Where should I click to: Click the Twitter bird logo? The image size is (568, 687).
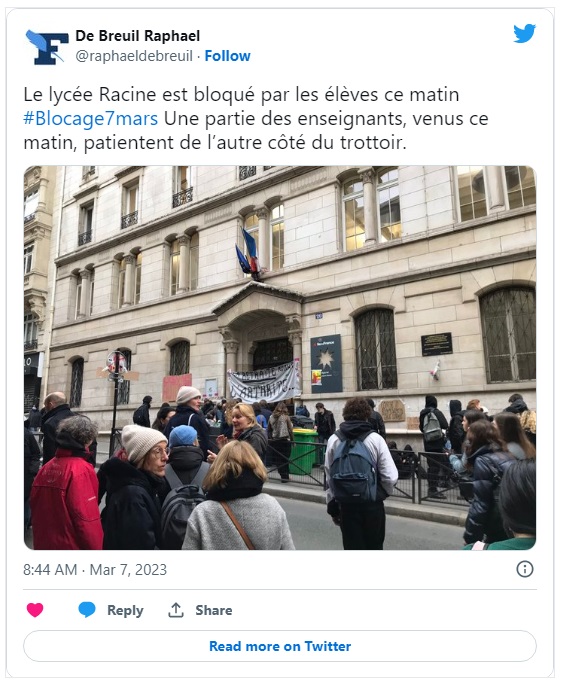click(x=524, y=33)
